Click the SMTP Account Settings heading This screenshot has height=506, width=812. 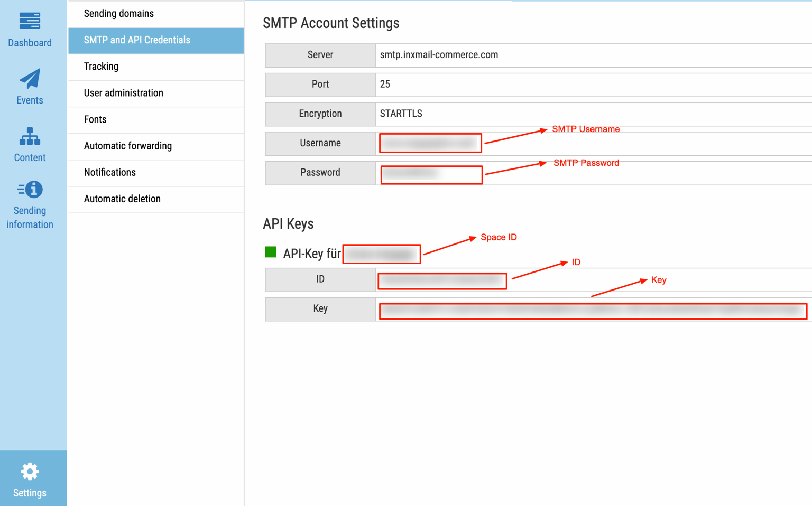(331, 23)
